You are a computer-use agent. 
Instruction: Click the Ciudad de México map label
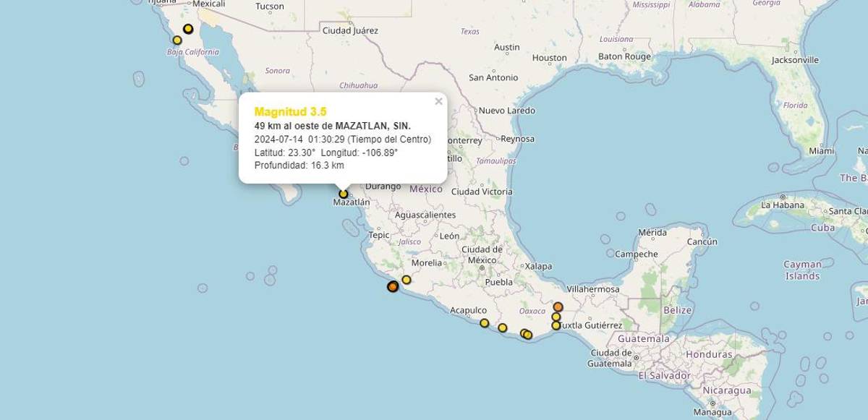click(477, 254)
